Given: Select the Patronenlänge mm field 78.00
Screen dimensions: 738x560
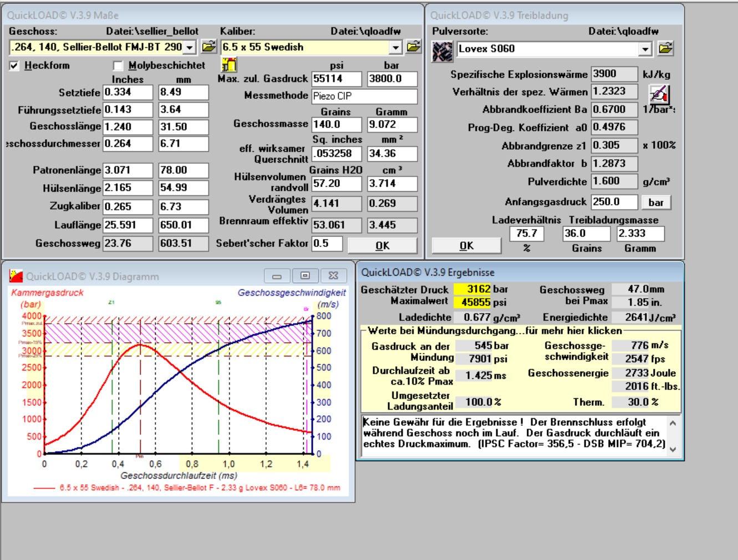Looking at the screenshot, I should pyautogui.click(x=184, y=170).
